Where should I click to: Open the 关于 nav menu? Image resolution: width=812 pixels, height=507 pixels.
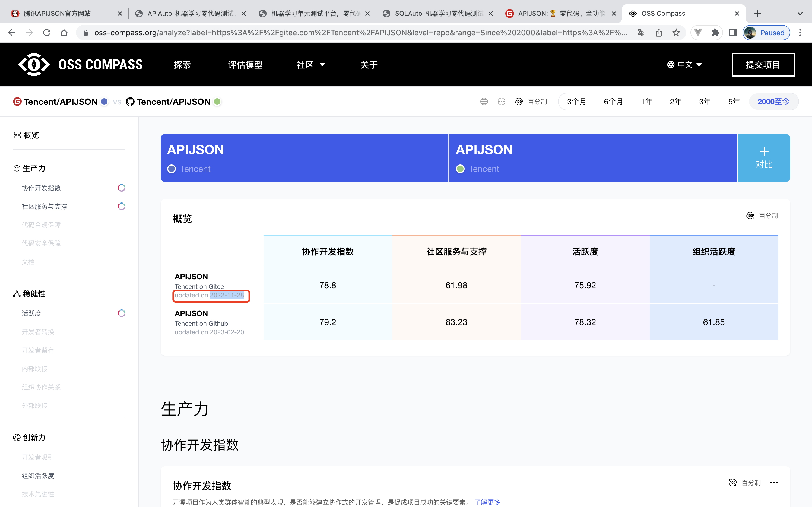[369, 65]
